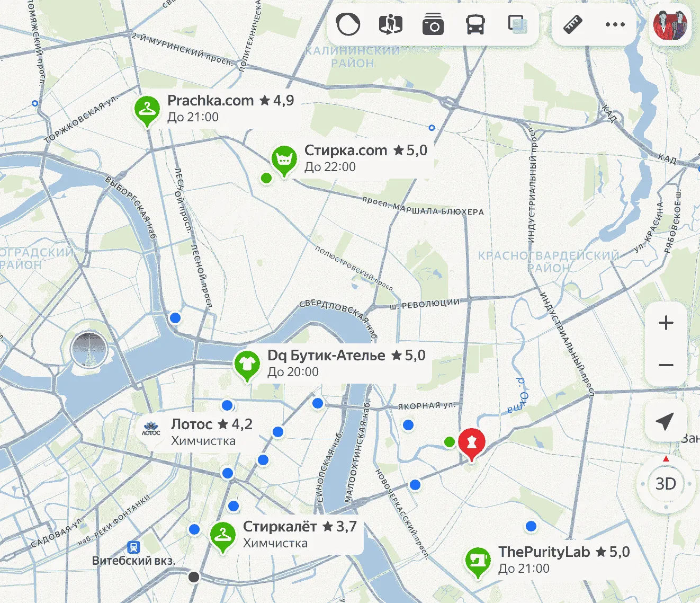Select the Prachka.com hanger marker

[x=147, y=109]
